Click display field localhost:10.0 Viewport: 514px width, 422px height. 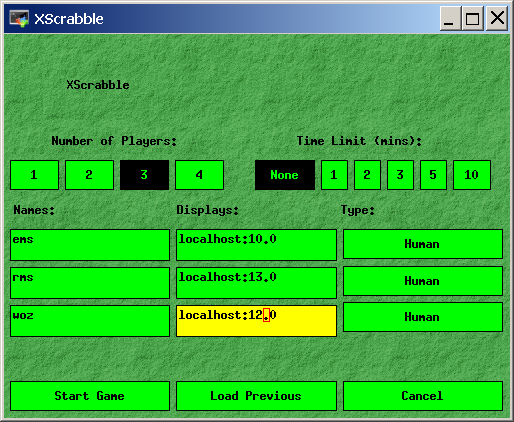point(256,245)
